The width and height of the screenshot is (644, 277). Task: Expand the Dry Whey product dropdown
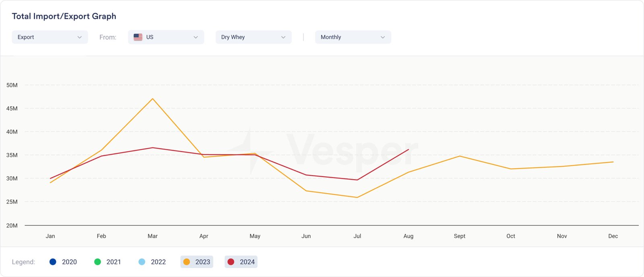click(253, 37)
